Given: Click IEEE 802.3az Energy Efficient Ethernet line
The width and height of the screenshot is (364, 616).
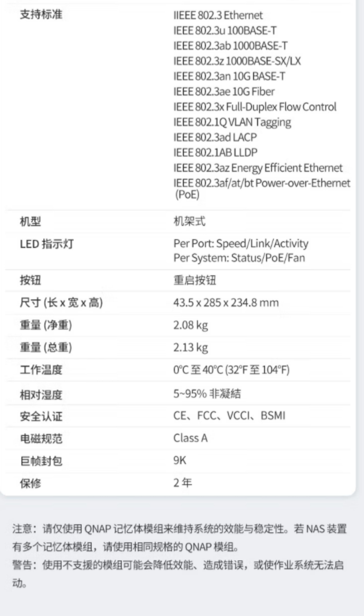Looking at the screenshot, I should click(x=258, y=168).
